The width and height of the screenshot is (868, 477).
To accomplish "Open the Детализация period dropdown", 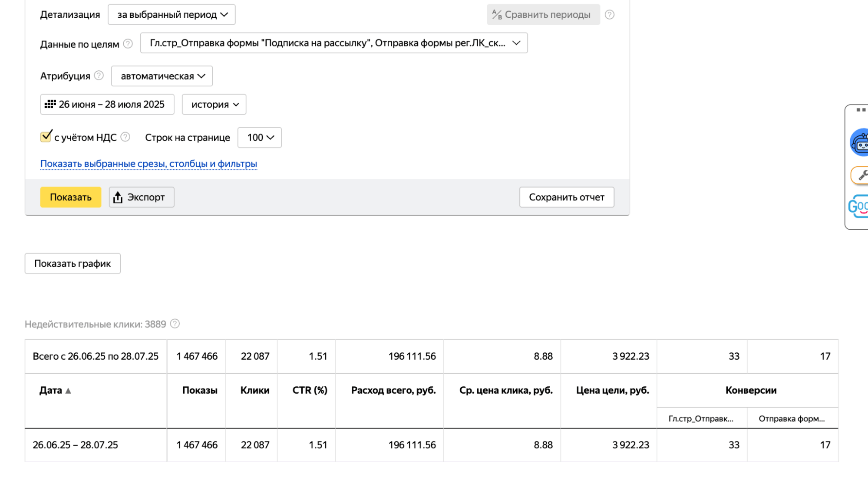I will point(172,15).
